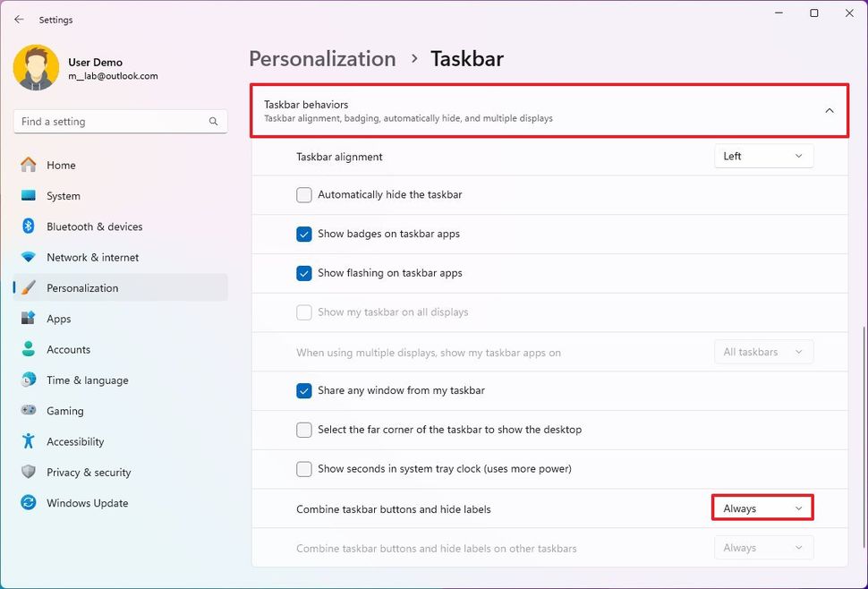Select Accessibility from the navigation menu
Viewport: 868px width, 589px height.
pos(75,441)
